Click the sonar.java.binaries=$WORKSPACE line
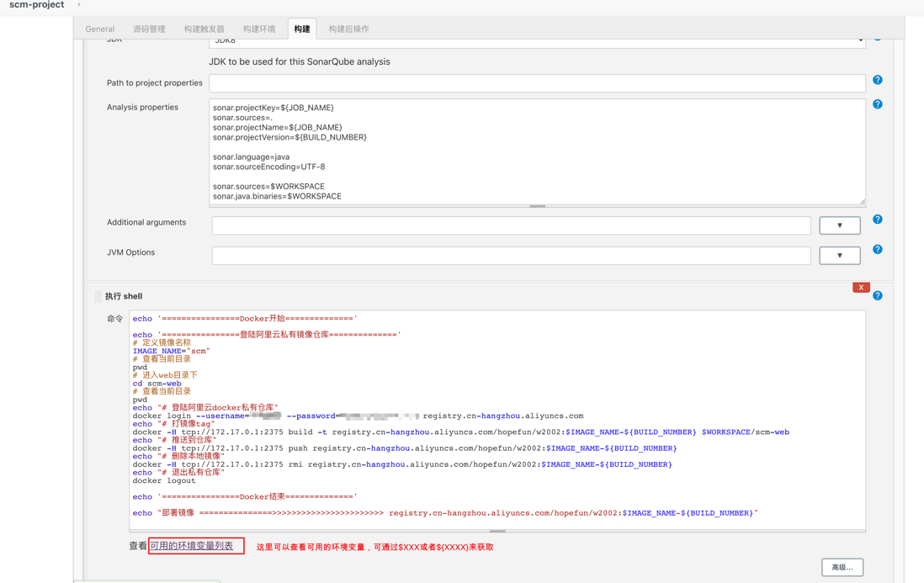Viewport: 924px width, 583px height. click(x=277, y=196)
